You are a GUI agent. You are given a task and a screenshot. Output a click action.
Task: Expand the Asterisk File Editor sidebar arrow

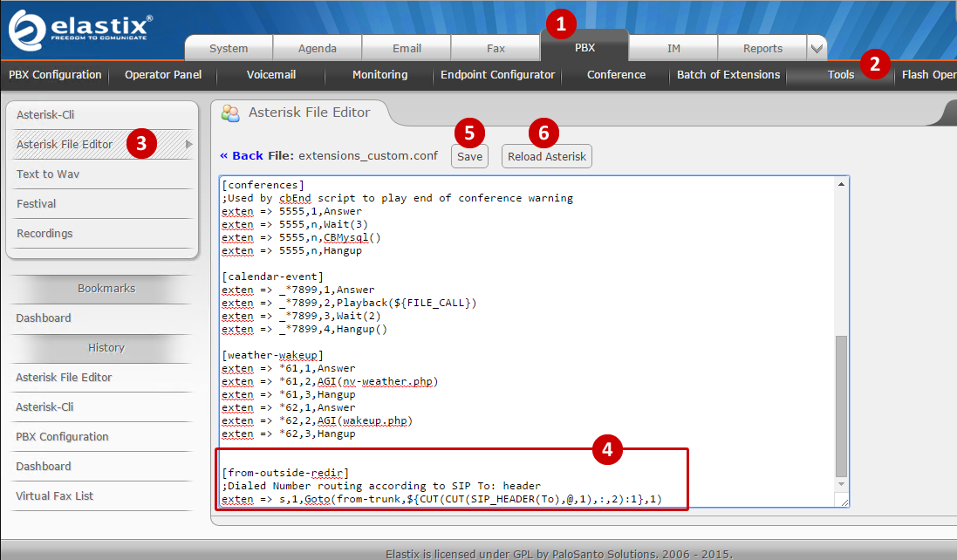188,145
